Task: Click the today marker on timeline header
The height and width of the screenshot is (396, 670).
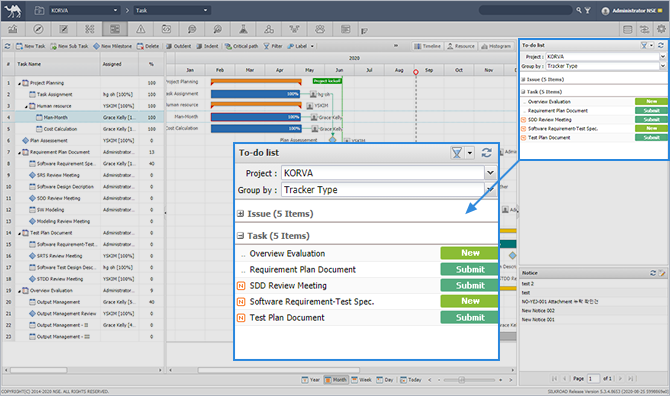Action: pos(416,72)
